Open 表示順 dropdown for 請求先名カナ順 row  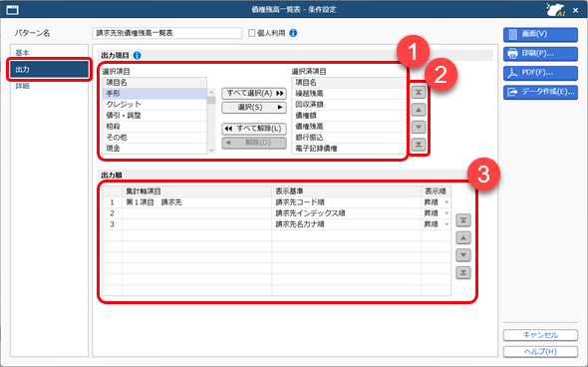point(446,224)
